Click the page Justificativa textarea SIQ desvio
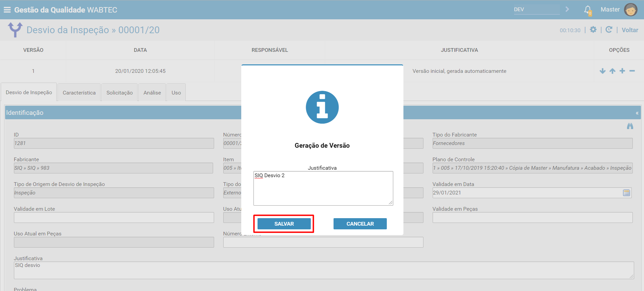 (x=324, y=270)
